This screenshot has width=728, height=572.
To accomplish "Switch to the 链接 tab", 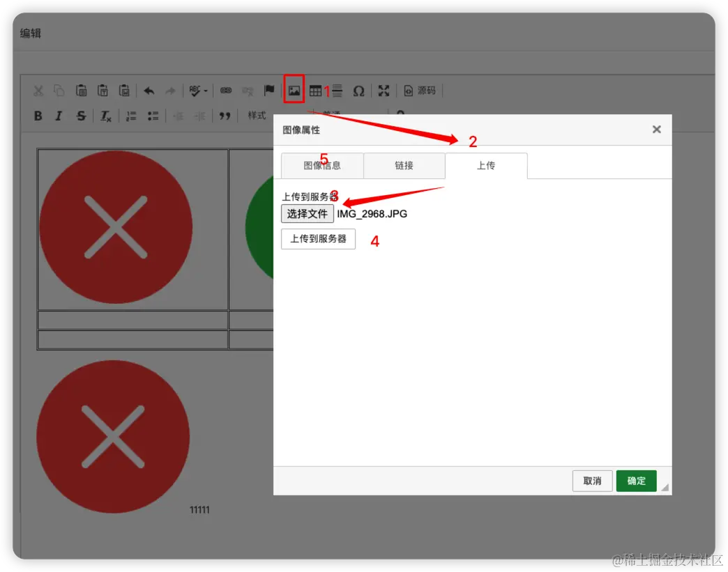I will 404,166.
